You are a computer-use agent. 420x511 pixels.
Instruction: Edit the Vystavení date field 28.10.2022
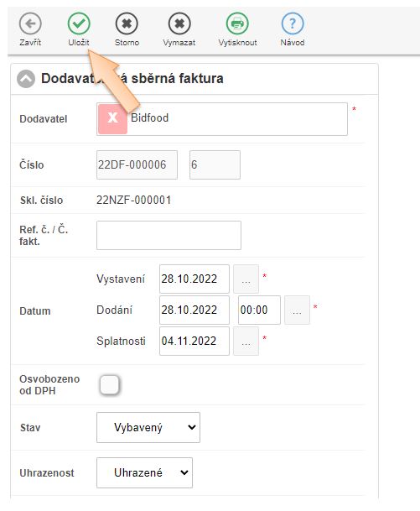(x=194, y=279)
